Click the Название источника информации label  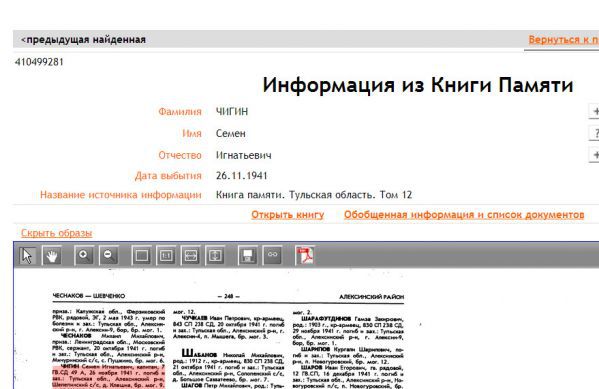[121, 195]
